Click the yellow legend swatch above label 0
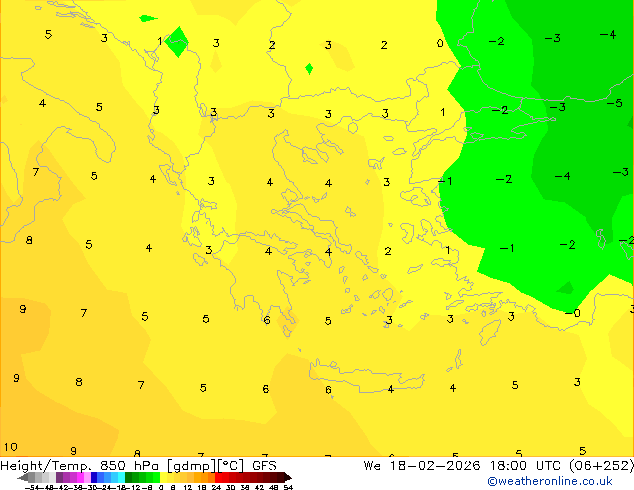This screenshot has width=634, height=490. 163,477
